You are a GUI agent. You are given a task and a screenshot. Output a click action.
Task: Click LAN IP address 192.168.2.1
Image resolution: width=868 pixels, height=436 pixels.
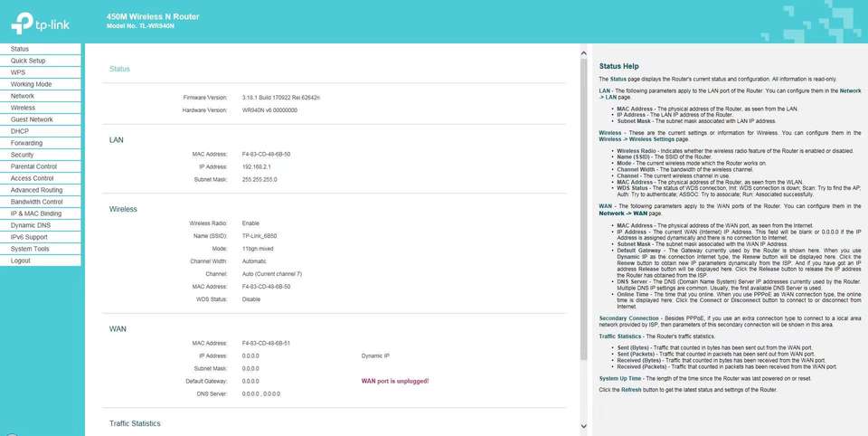tap(256, 166)
